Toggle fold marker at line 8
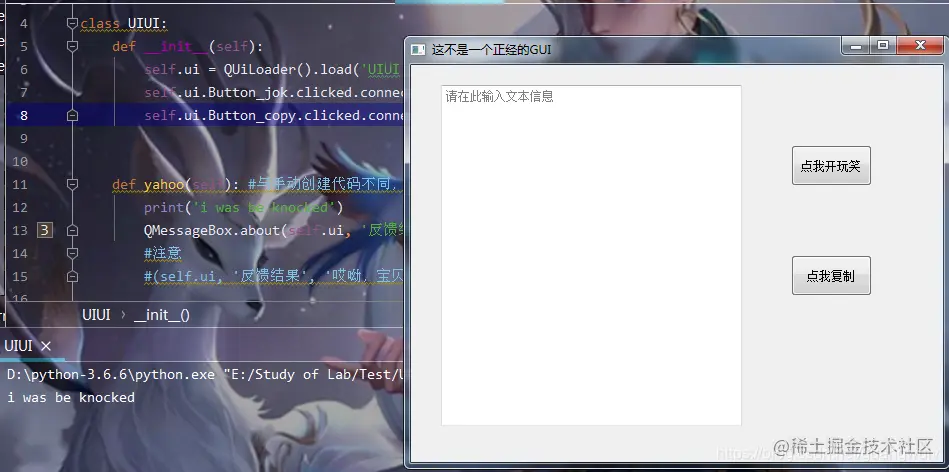 pos(72,116)
